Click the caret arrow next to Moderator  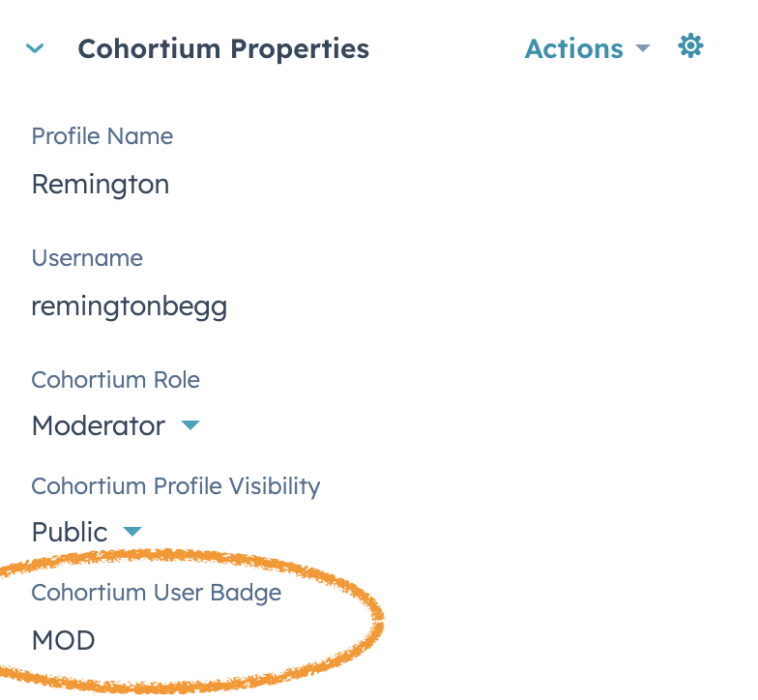coord(190,425)
